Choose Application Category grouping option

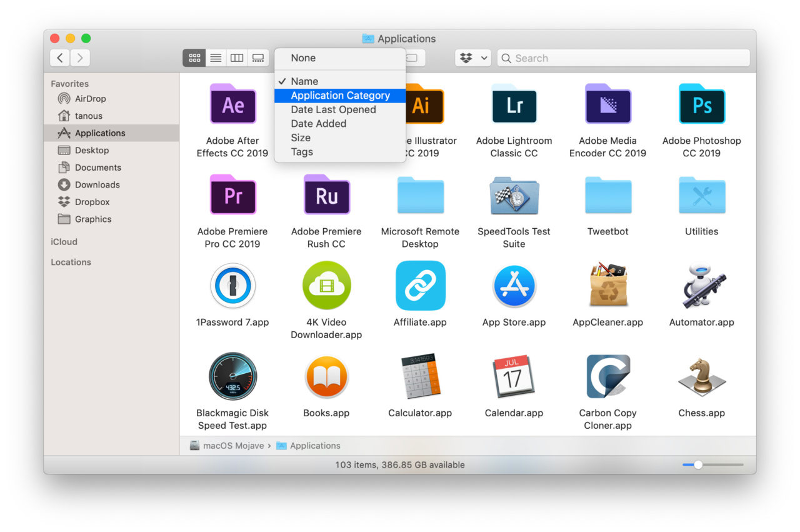coord(340,96)
